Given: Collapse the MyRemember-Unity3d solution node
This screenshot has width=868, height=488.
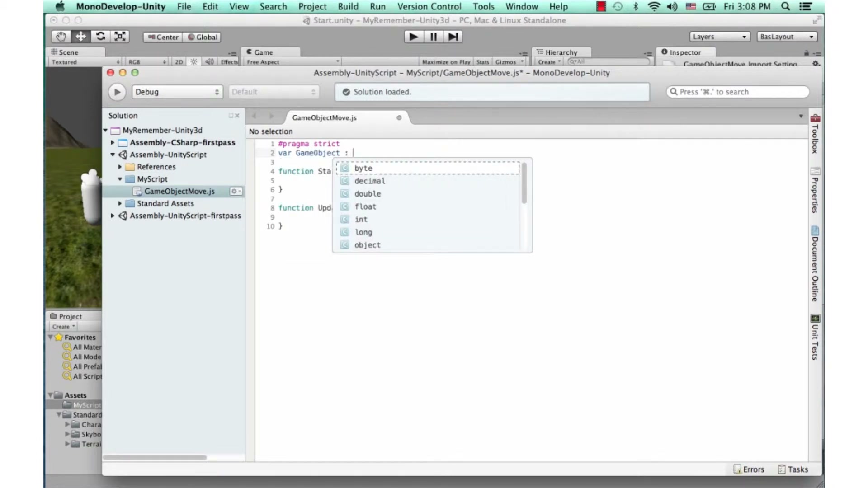Looking at the screenshot, I should (105, 130).
